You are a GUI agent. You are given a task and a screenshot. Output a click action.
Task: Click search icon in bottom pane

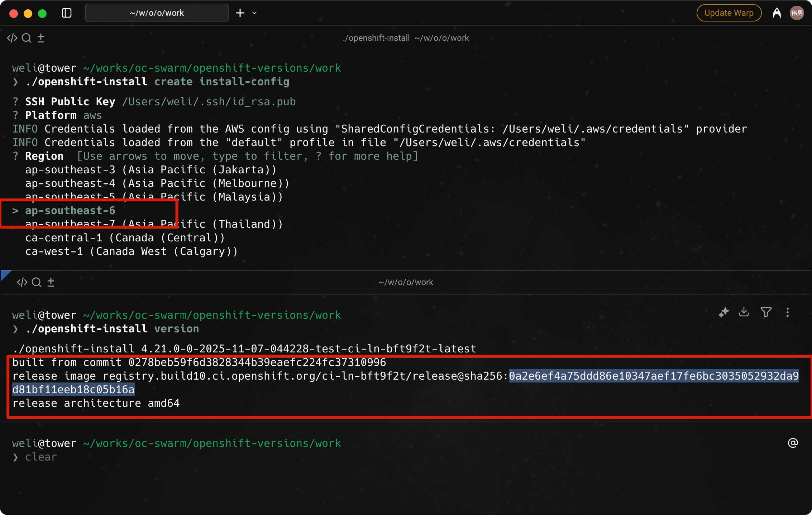coord(37,282)
